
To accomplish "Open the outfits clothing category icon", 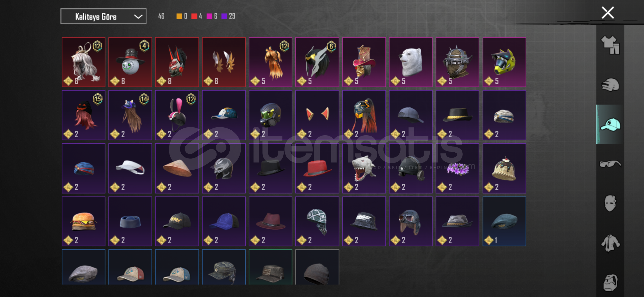I will point(610,45).
